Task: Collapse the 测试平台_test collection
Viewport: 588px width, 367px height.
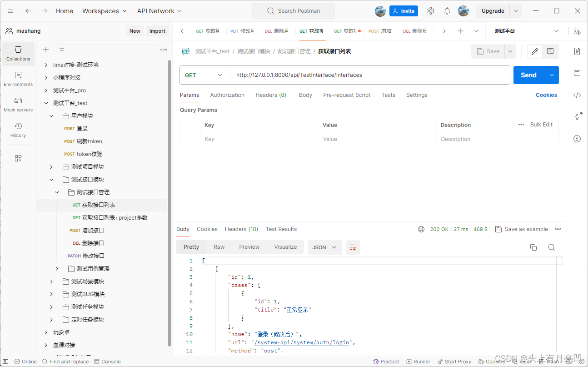Action: pos(46,103)
